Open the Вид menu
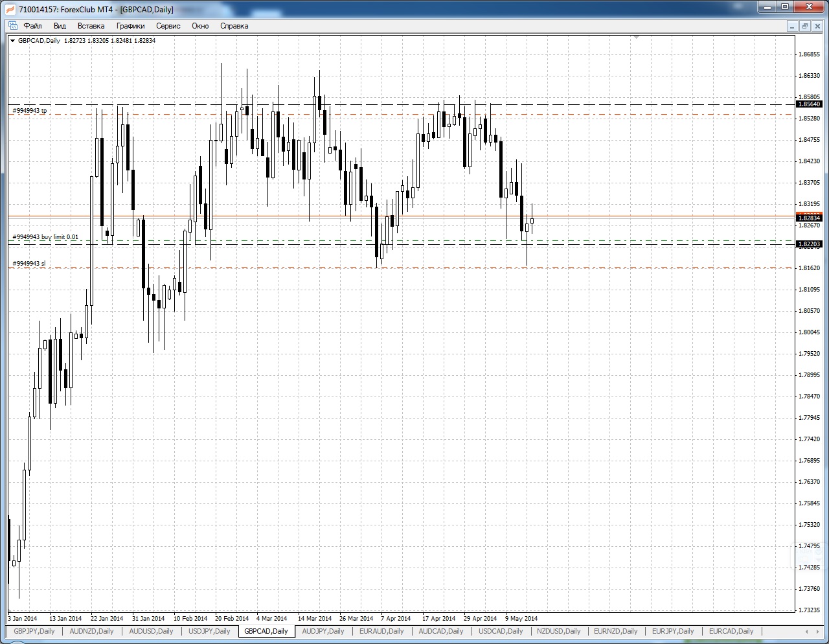The image size is (829, 644). [60, 26]
